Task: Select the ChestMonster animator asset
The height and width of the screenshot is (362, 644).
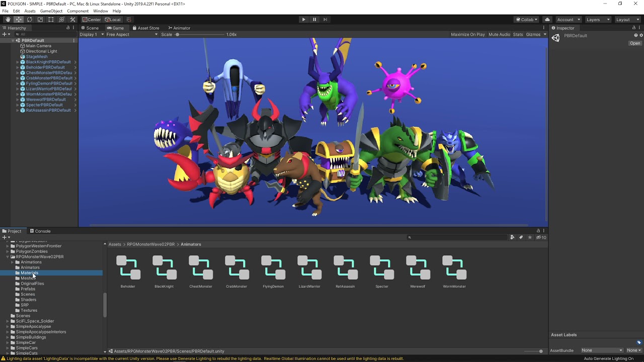Action: pos(200,272)
